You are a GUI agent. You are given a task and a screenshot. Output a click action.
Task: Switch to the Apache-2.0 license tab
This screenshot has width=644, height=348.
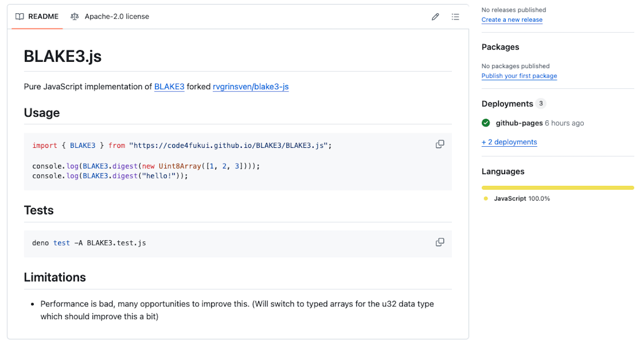point(110,16)
